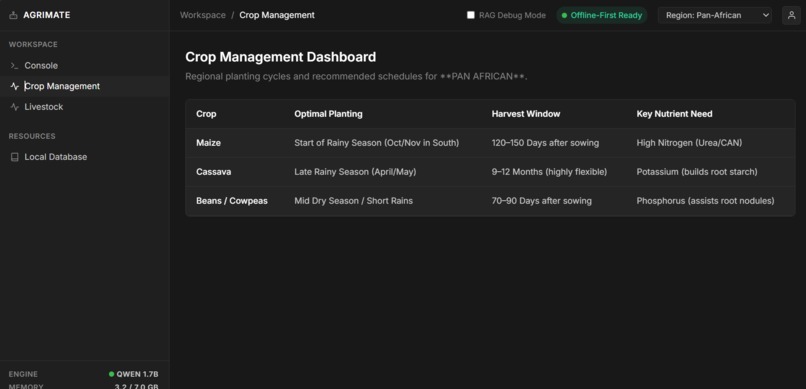Click the ENGINE label in sidebar footer
The image size is (806, 389).
tap(23, 374)
